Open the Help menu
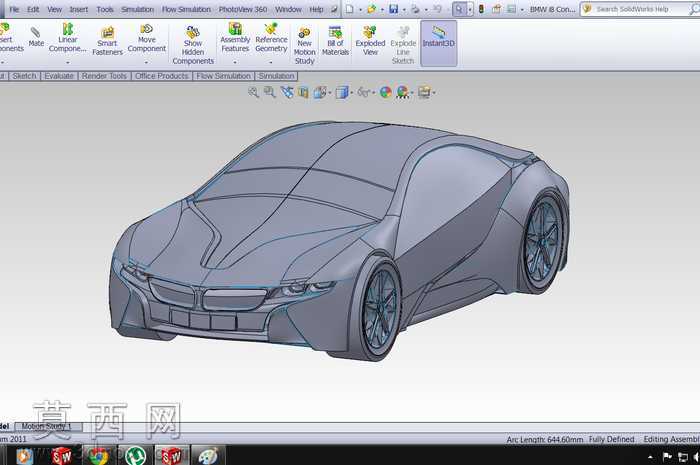The height and width of the screenshot is (465, 700). (316, 9)
